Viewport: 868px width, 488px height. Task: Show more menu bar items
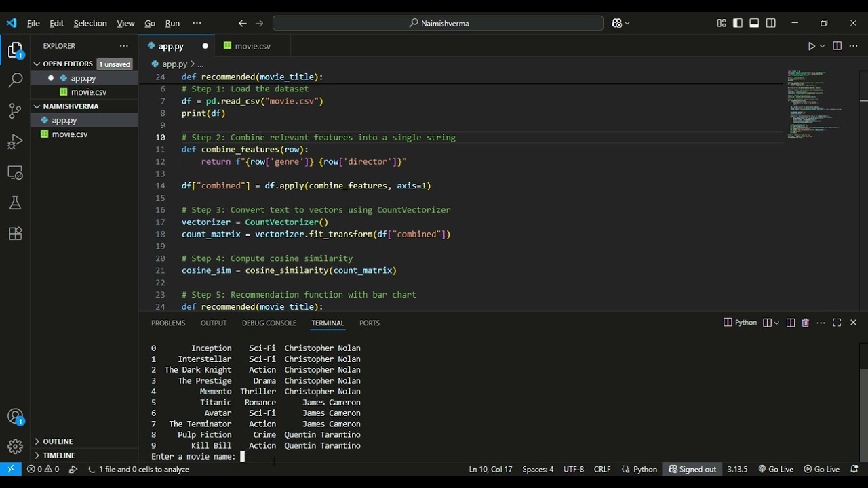pyautogui.click(x=197, y=23)
